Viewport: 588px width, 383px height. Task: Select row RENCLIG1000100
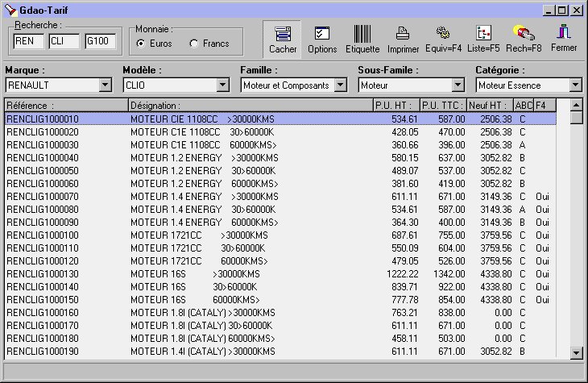[x=280, y=235]
